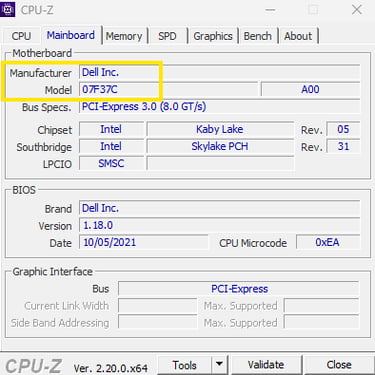
Task: Click the Tools button
Action: pyautogui.click(x=184, y=365)
